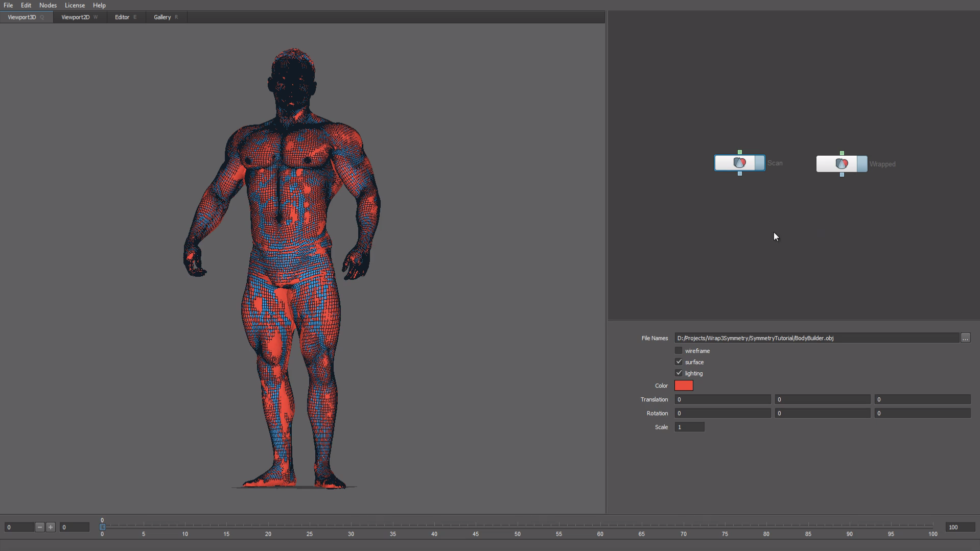The width and height of the screenshot is (980, 551).
Task: Click the second Rotation value field
Action: click(823, 413)
